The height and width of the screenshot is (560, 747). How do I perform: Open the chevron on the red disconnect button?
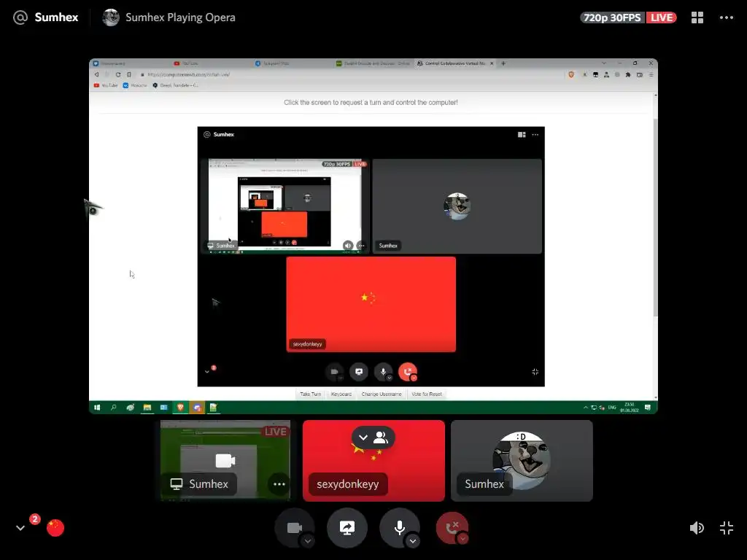pyautogui.click(x=462, y=539)
